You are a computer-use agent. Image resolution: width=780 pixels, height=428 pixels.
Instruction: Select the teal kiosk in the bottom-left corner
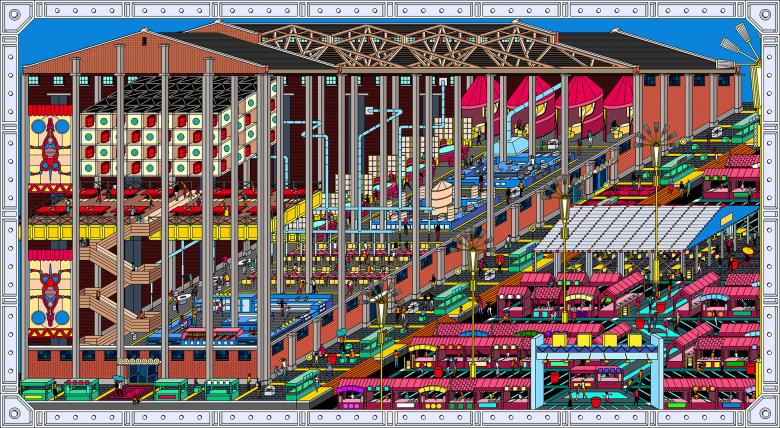coord(36,388)
